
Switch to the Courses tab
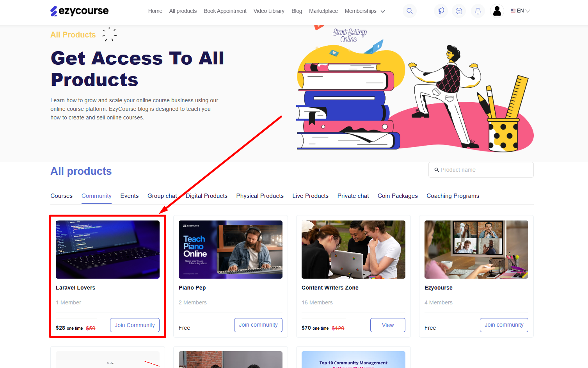pyautogui.click(x=61, y=196)
